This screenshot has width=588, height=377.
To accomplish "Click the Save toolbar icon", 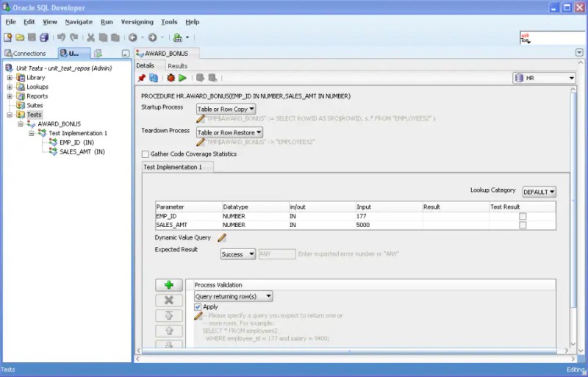I will point(32,37).
